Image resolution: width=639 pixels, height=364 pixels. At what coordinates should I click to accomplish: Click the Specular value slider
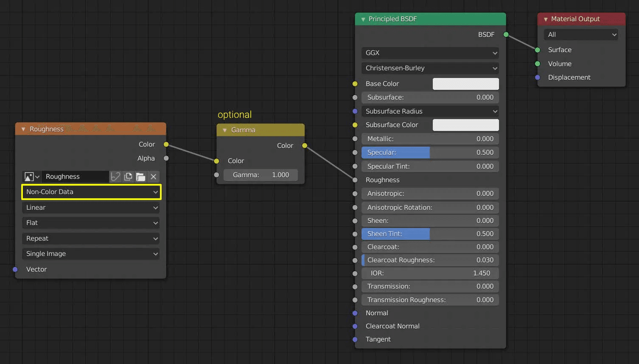coord(429,153)
